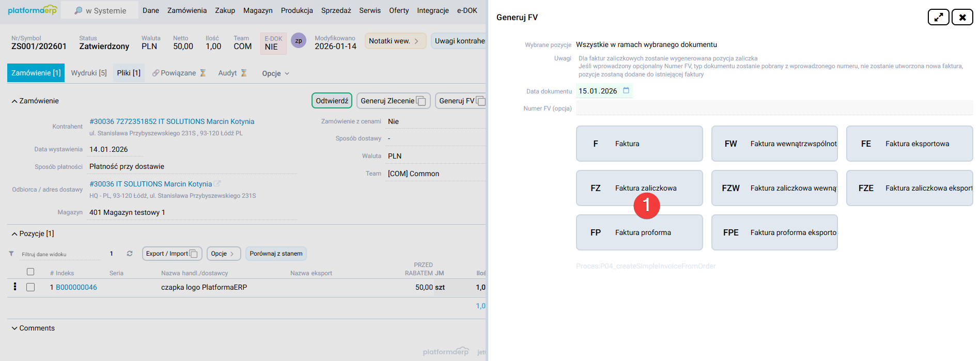Switch to the Wydruki [5] tab
980x361 pixels.
(x=89, y=73)
